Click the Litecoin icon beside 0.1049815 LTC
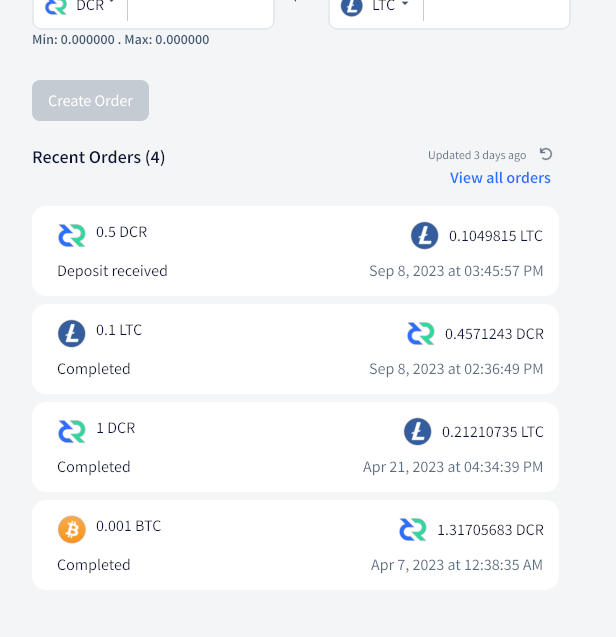Screen dimensions: 616x637 pos(424,236)
